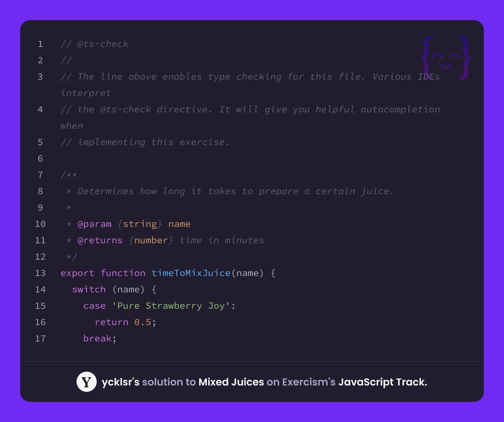Select the "ycklsr's" username in the footer
The image size is (504, 422).
tap(121, 382)
